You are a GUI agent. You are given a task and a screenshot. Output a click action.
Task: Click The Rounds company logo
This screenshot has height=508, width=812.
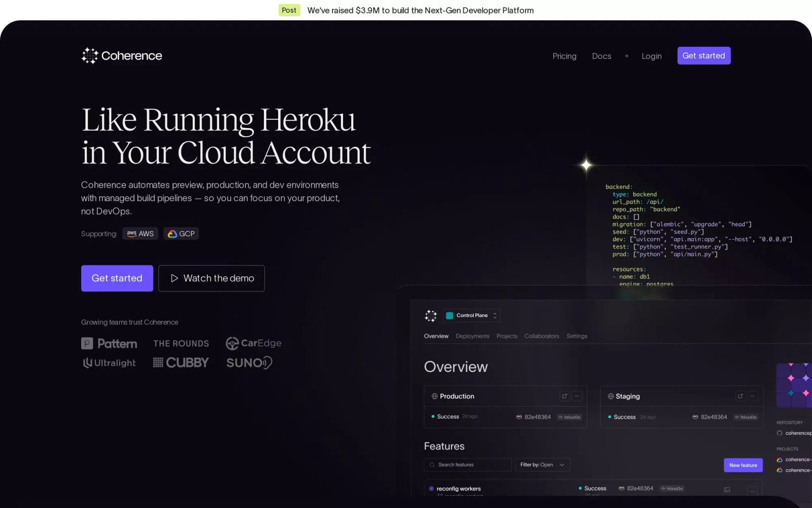click(x=181, y=343)
